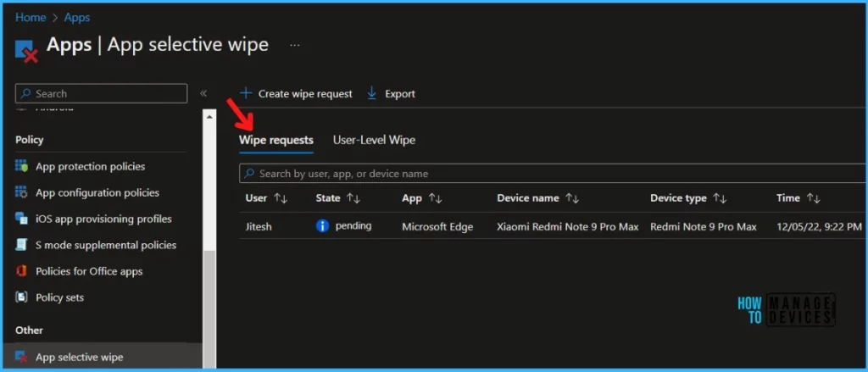Click the magnifier icon in sidebar search
This screenshot has width=868, height=372.
25,93
